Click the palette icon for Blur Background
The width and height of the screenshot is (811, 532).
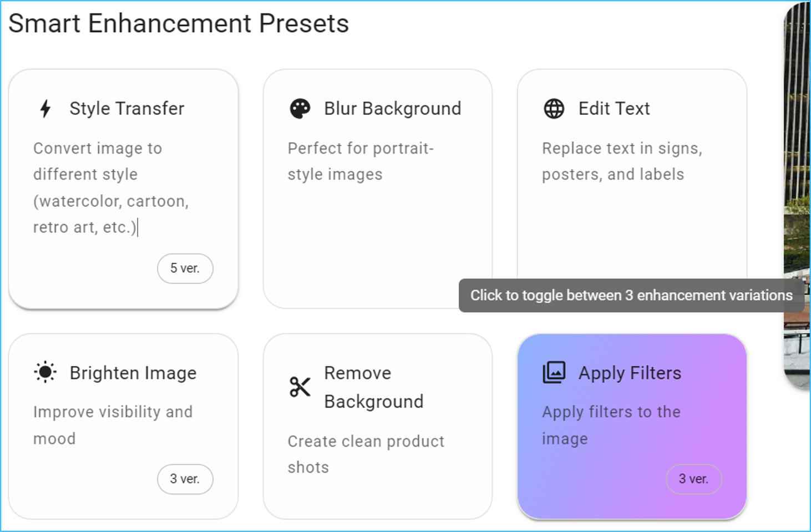300,109
